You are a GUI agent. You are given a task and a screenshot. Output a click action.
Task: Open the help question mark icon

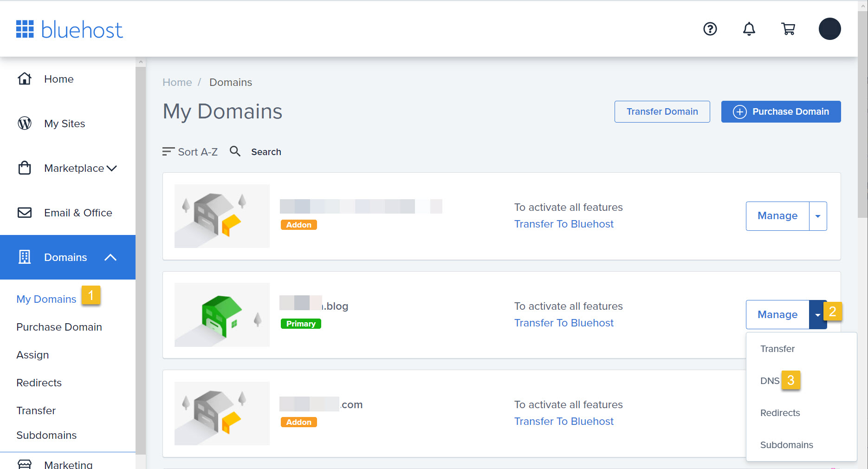pos(710,29)
